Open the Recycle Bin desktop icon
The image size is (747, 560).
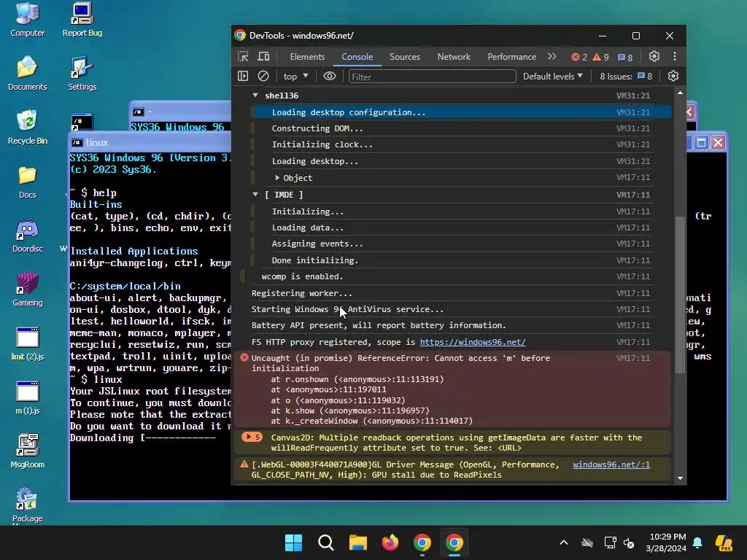27,127
